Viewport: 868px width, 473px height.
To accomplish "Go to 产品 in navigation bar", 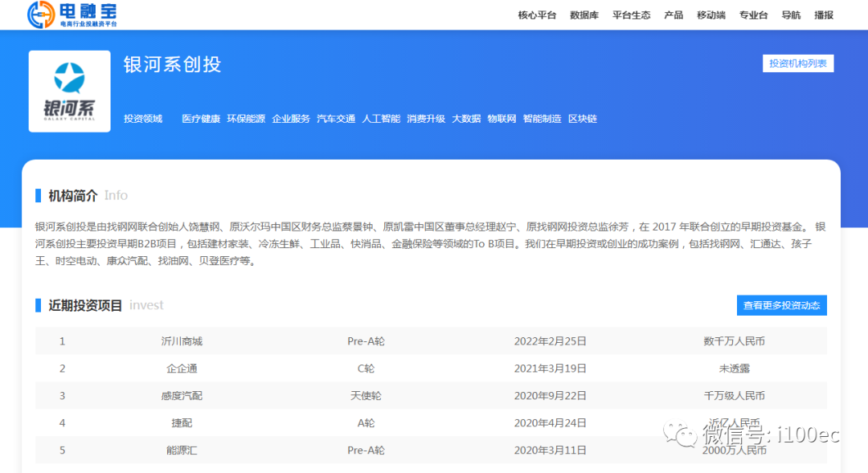I will (674, 15).
